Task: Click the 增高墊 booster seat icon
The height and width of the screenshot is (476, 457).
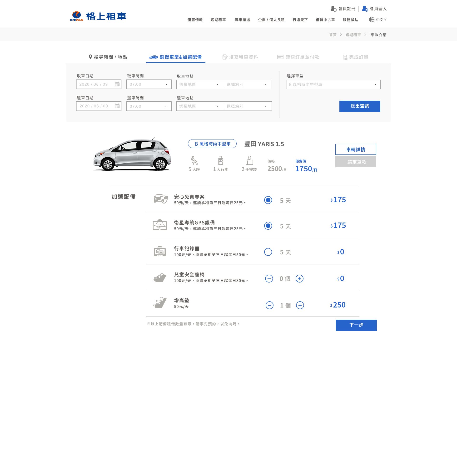Action: [160, 302]
